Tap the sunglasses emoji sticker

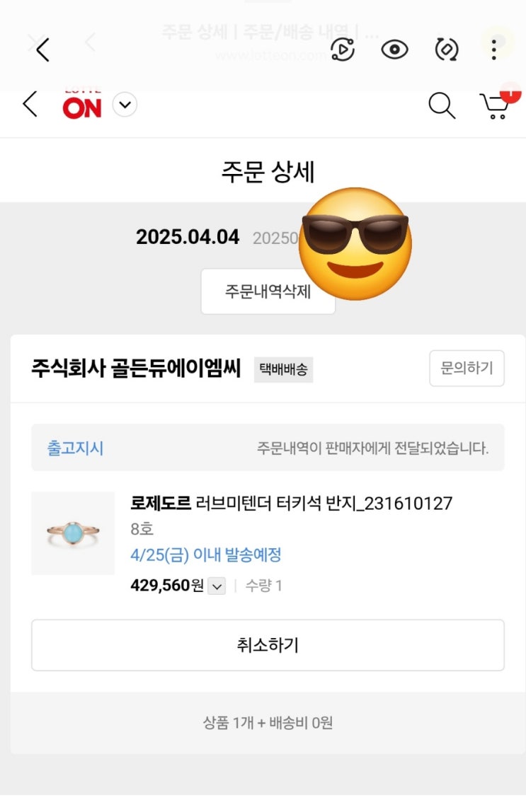click(355, 244)
